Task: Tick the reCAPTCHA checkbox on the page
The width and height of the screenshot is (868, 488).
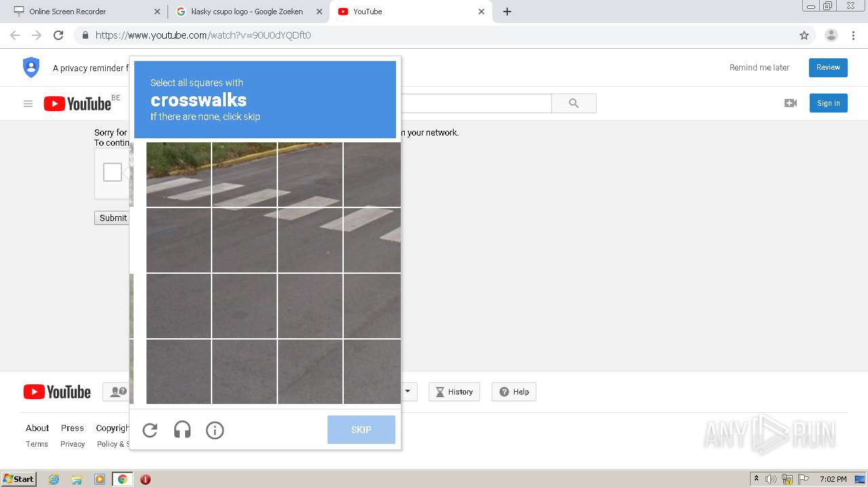Action: coord(113,172)
